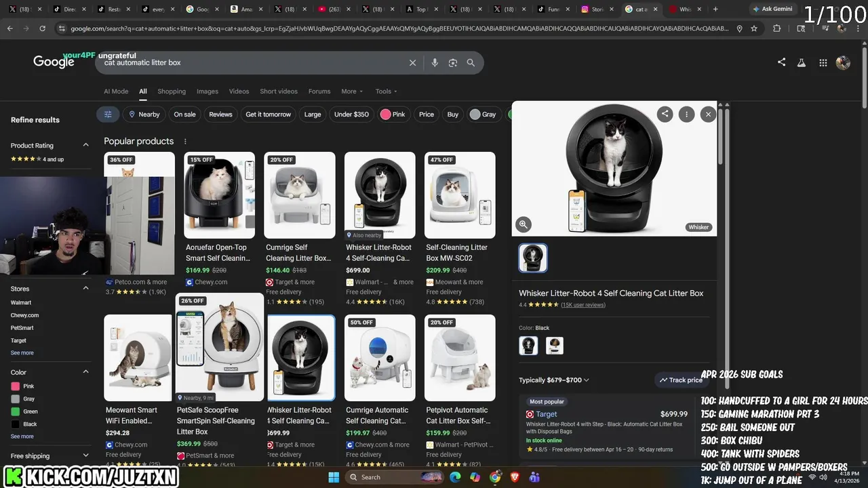Toggle the On sale filter chip
Viewport: 868px width, 488px height.
click(184, 115)
